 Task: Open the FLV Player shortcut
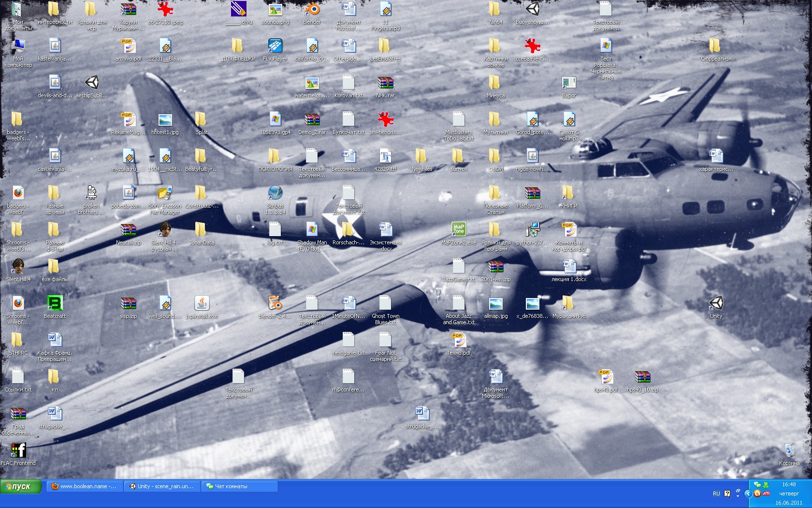pos(275,47)
